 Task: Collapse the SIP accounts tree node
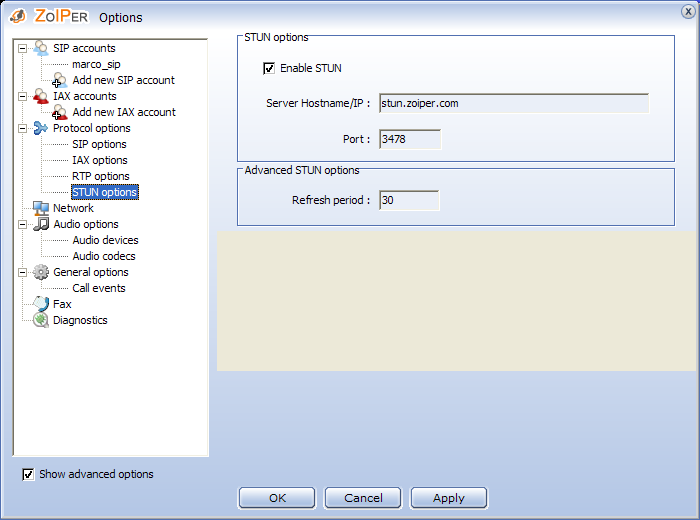click(x=23, y=48)
